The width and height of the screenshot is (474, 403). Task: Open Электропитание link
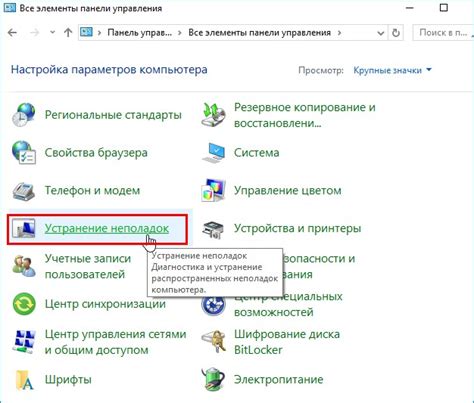click(279, 380)
